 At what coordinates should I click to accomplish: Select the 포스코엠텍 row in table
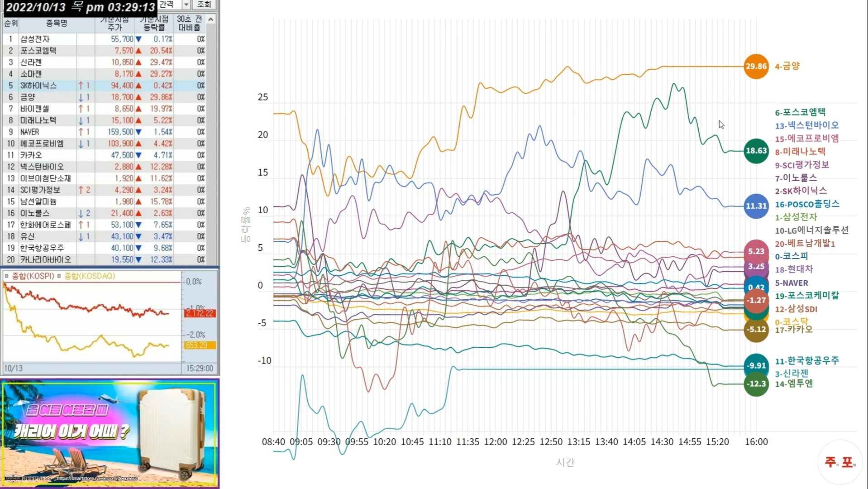click(104, 51)
